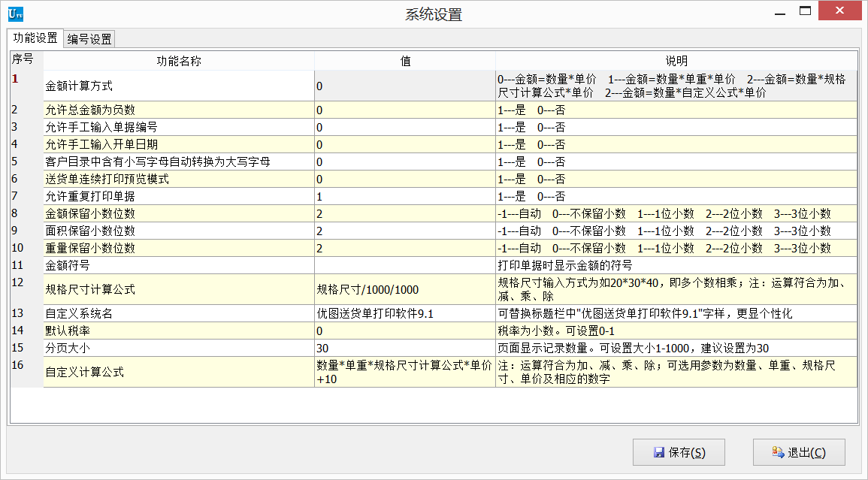
Task: Click the 可替换标题栏中 description cell
Action: click(x=676, y=313)
